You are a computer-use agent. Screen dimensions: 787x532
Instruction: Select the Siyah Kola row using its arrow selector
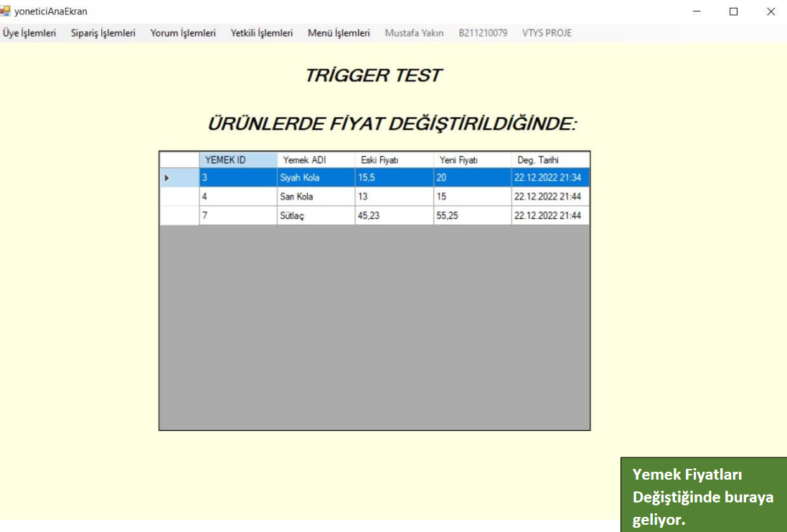coord(179,178)
